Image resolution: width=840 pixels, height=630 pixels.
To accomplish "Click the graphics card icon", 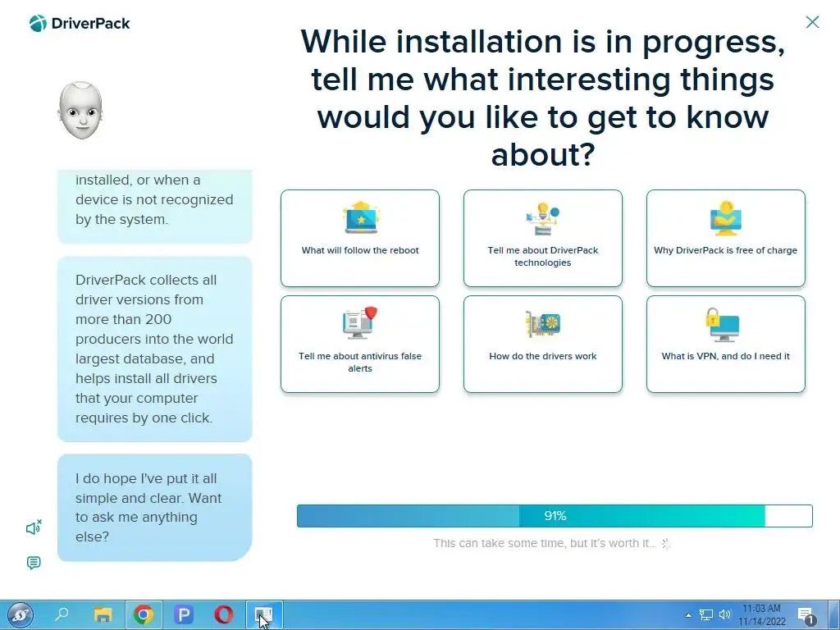I will coord(543,323).
